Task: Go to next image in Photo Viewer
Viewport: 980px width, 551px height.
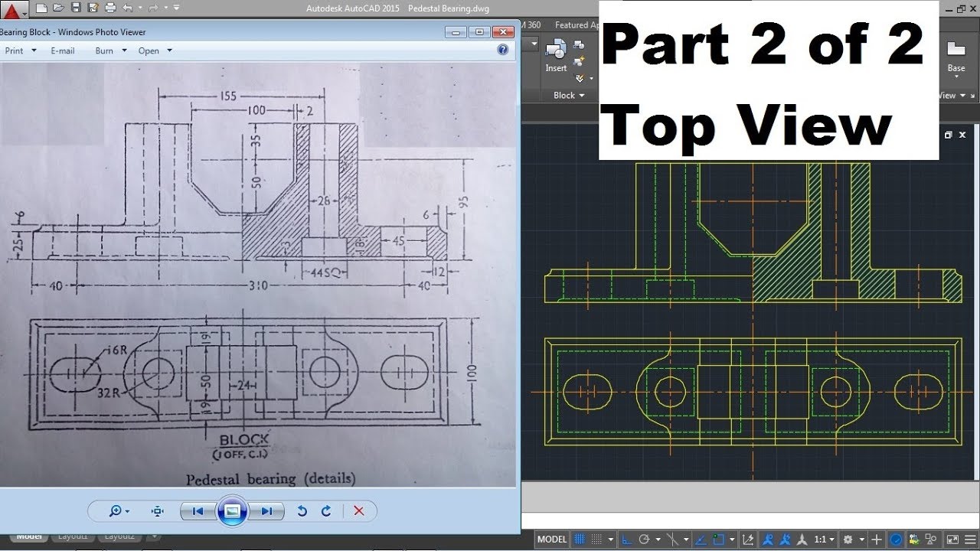Action: [x=266, y=511]
